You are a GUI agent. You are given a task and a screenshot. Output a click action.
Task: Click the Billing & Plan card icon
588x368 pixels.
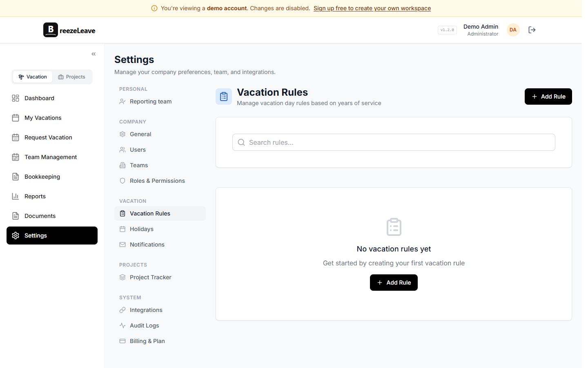tap(122, 341)
